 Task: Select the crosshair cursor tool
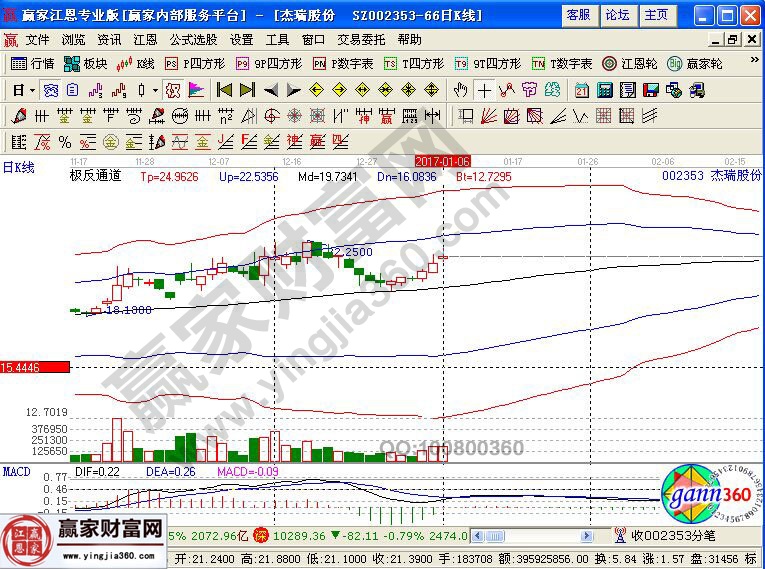tap(484, 90)
